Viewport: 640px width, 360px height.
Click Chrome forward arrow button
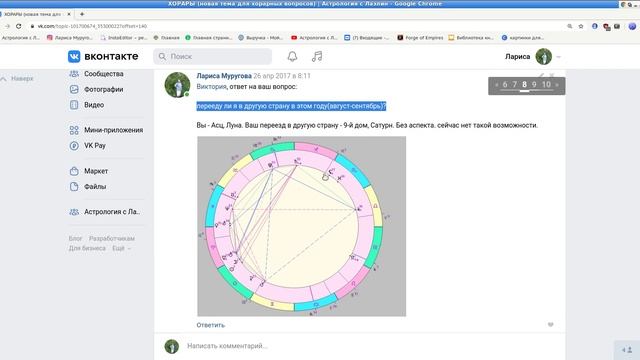[x=7, y=26]
